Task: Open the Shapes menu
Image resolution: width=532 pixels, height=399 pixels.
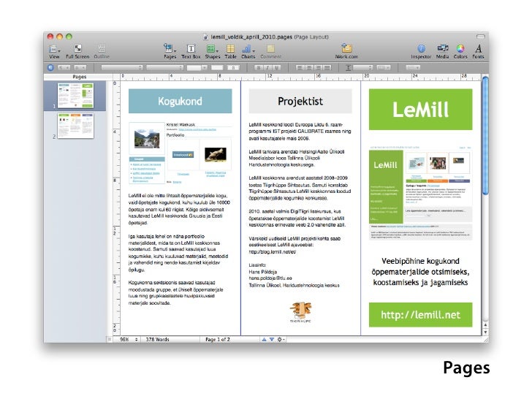Action: point(213,52)
